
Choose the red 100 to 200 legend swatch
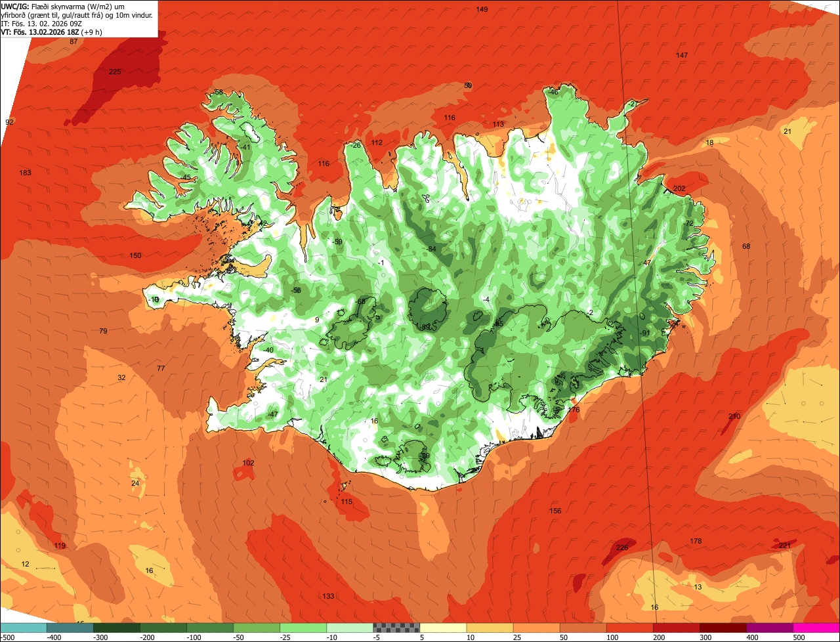click(x=630, y=628)
